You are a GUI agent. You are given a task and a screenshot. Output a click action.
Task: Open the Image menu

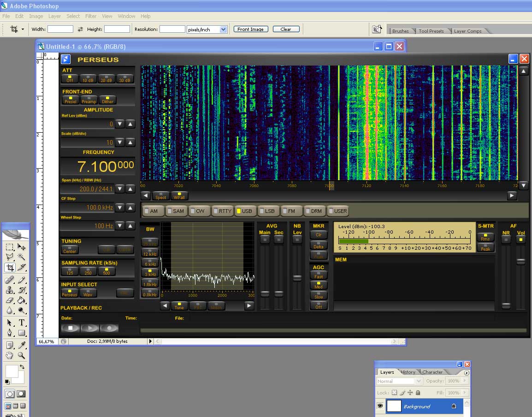[x=36, y=16]
